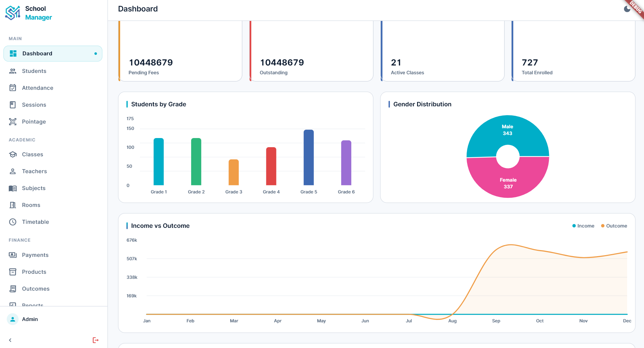This screenshot has height=348, width=644.
Task: Select Outcomes from Finance menu
Action: 53,289
